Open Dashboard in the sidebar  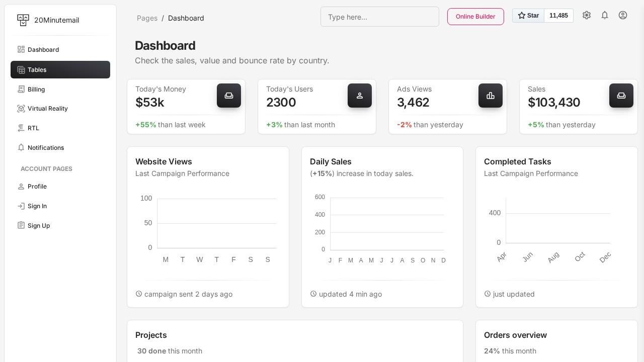43,50
